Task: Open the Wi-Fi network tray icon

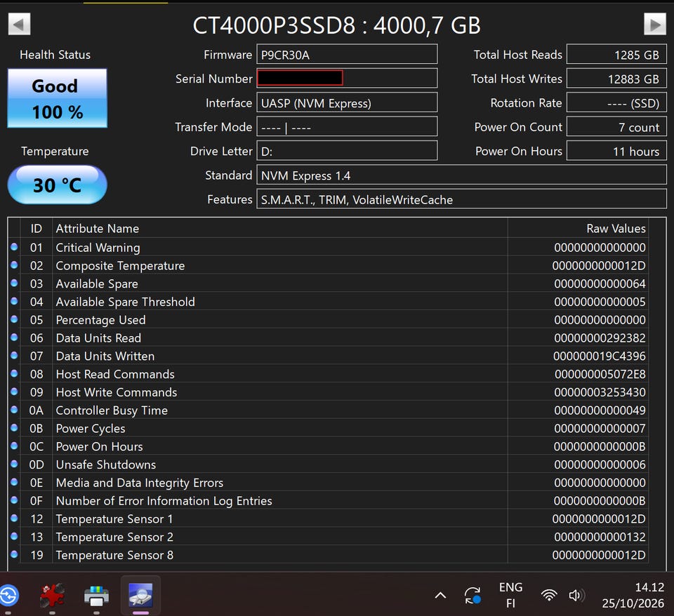Action: (x=549, y=596)
